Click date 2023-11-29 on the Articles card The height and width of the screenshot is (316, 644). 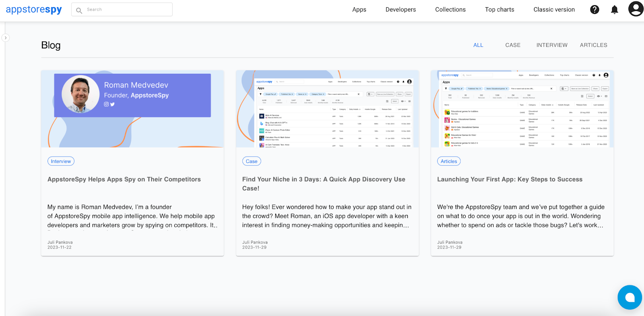[449, 247]
